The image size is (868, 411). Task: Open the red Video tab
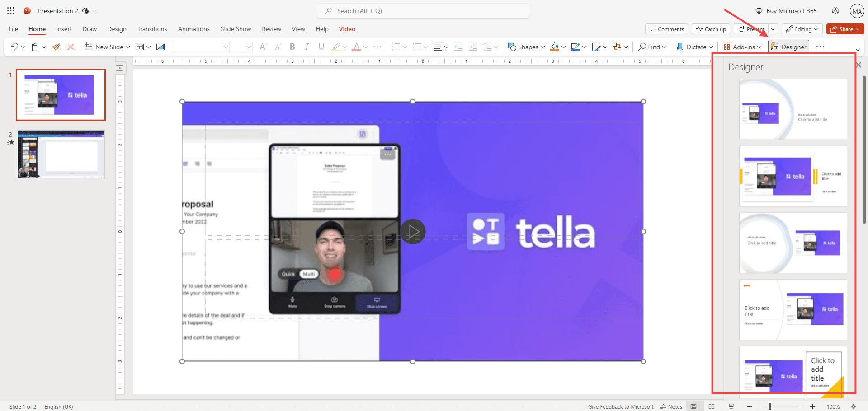pos(347,29)
